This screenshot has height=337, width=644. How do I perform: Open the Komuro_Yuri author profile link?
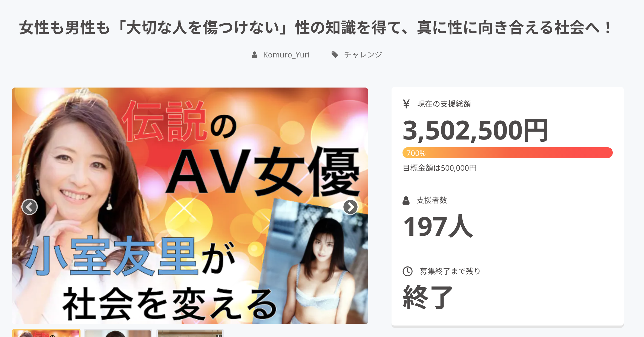pyautogui.click(x=286, y=55)
